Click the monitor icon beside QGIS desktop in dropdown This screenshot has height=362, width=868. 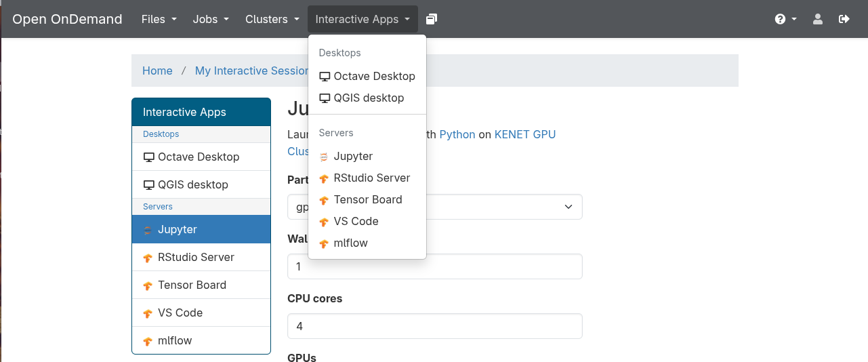click(x=325, y=98)
